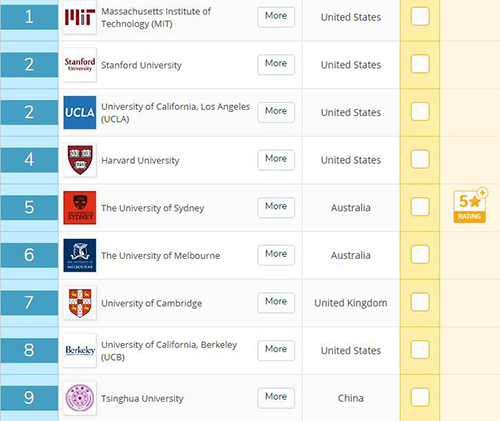Click the rank 1 number tile
The image size is (500, 421).
tap(29, 17)
